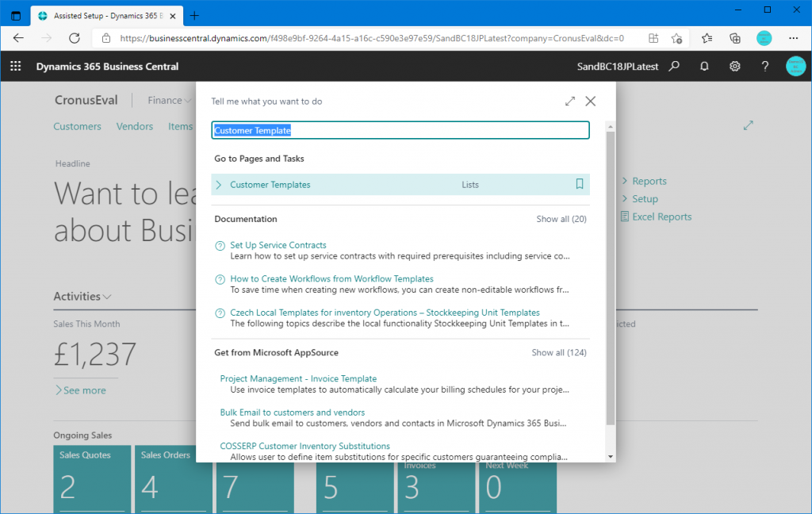Click the Tell Me dialog scrollbar thumb

click(x=611, y=278)
